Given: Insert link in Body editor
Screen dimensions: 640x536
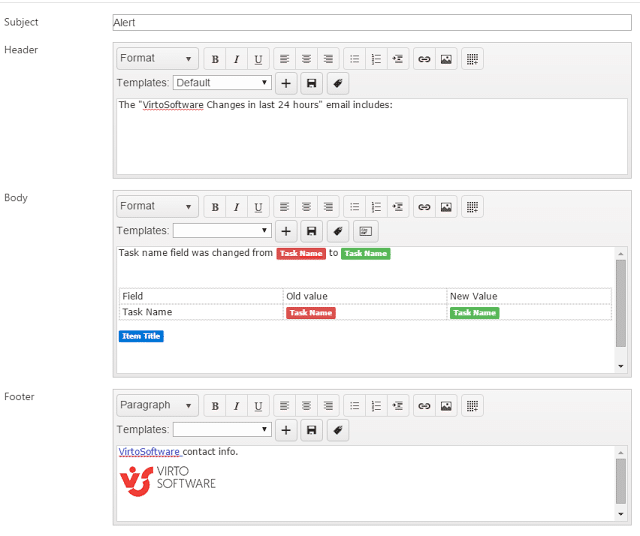Looking at the screenshot, I should coord(424,207).
